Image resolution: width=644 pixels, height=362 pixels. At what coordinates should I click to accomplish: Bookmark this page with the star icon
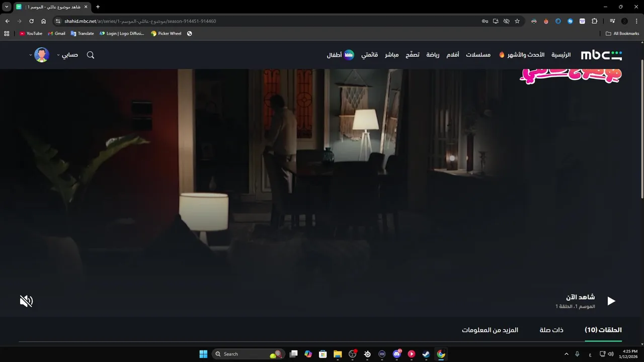pos(517,21)
